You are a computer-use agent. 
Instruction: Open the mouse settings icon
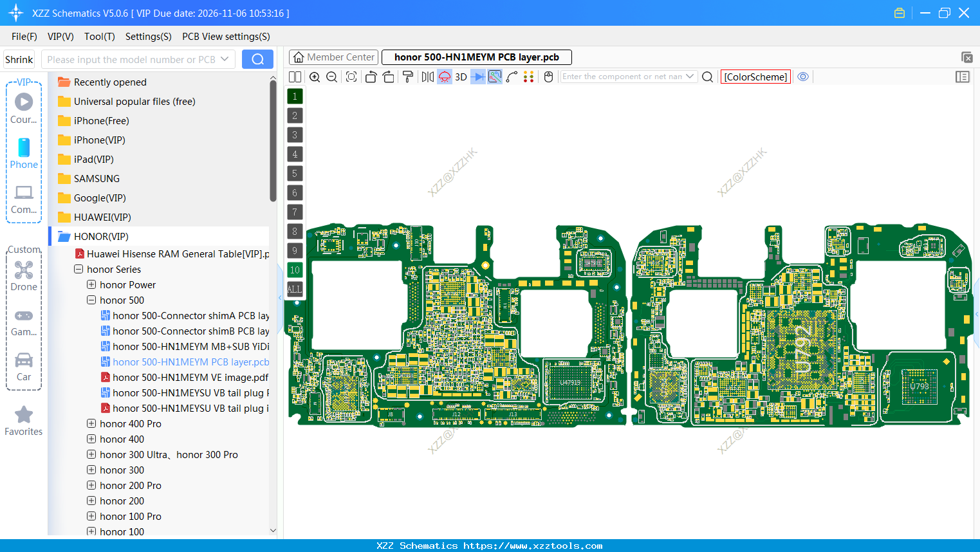pos(548,77)
